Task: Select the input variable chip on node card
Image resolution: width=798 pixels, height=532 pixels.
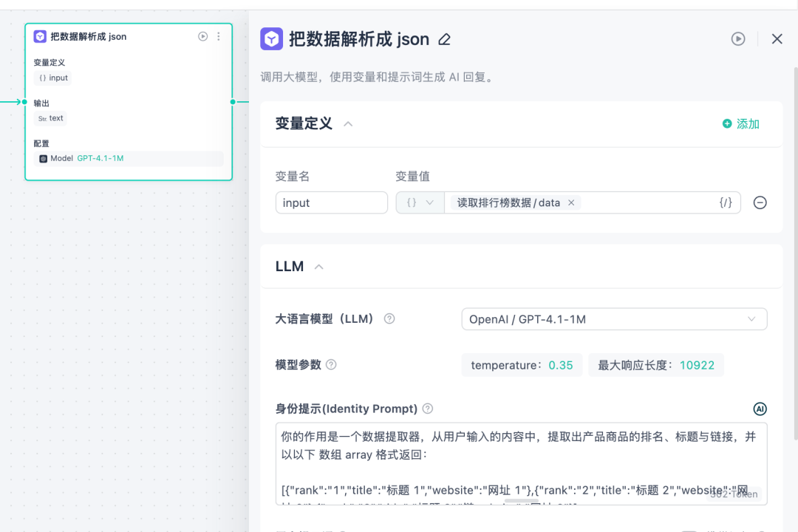Action: 53,78
